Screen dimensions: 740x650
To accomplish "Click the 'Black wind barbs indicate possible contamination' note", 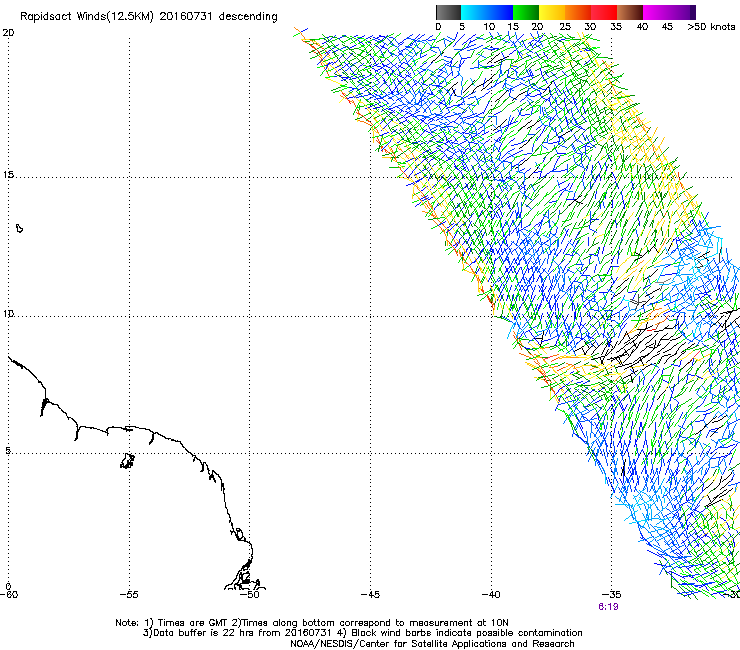I will [x=467, y=633].
